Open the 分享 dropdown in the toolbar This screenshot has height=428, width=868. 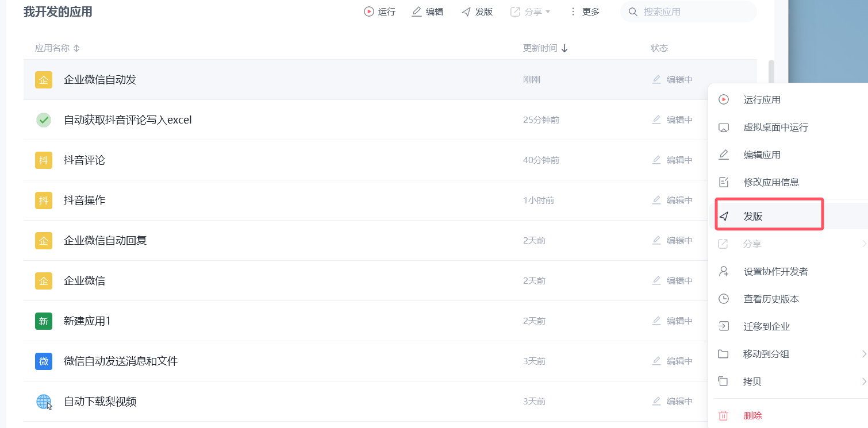(531, 11)
